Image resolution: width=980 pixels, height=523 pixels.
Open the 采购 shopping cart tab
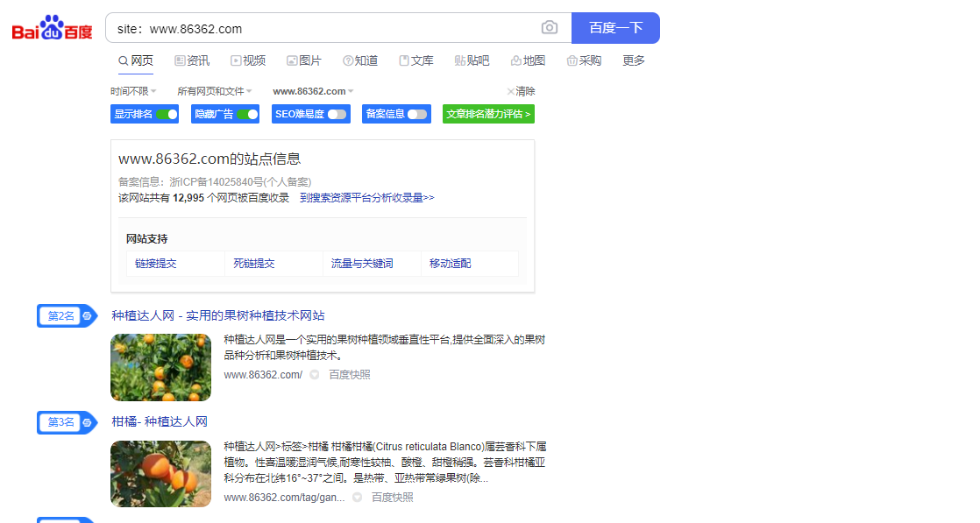584,60
